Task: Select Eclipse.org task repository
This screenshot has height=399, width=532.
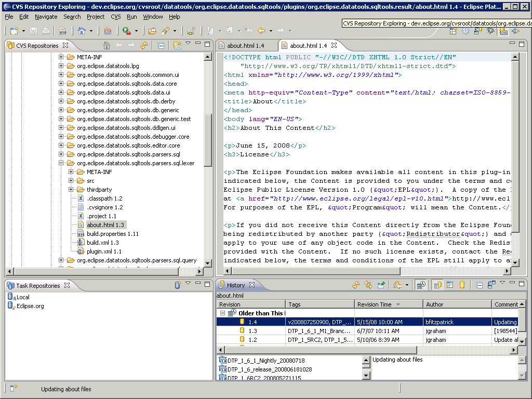Action: [30, 306]
